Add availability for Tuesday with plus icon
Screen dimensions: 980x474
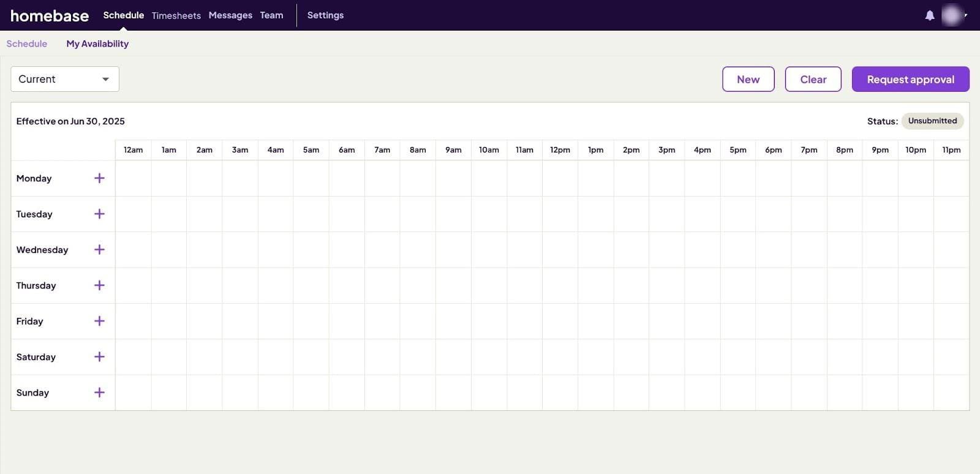99,214
